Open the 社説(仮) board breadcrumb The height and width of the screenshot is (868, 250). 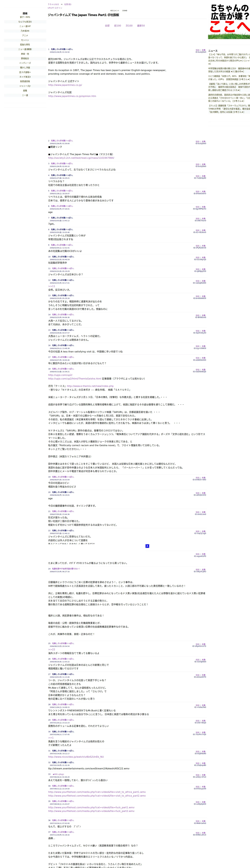click(x=68, y=4)
